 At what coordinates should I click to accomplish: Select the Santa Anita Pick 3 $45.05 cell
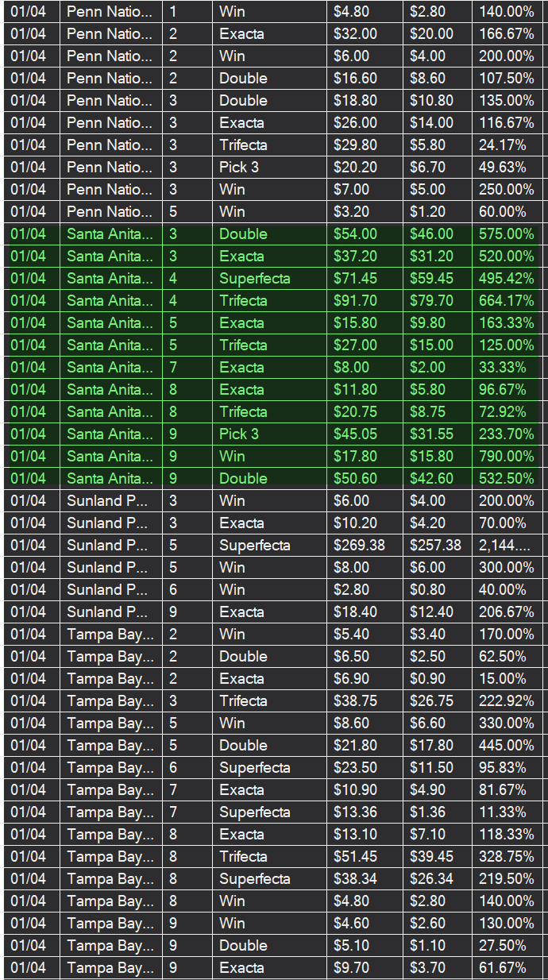[365, 434]
